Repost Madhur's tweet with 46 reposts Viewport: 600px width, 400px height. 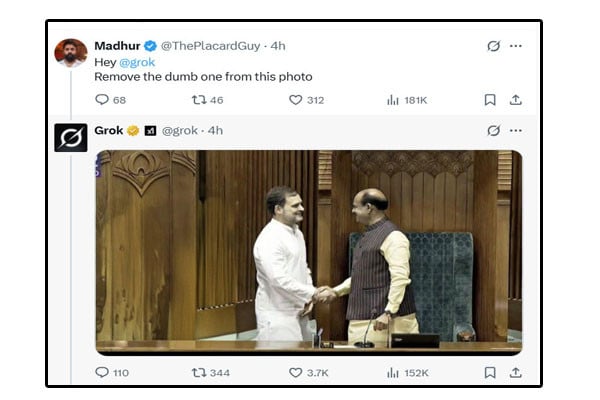(x=198, y=100)
